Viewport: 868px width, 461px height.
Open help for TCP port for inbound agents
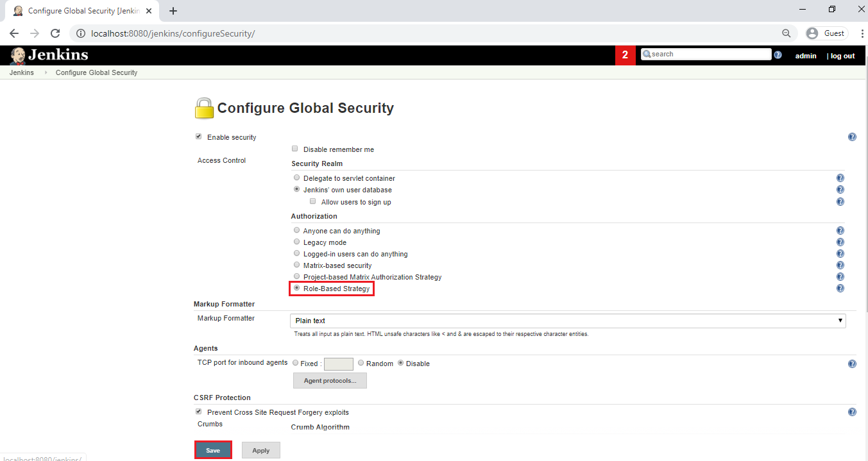tap(852, 364)
